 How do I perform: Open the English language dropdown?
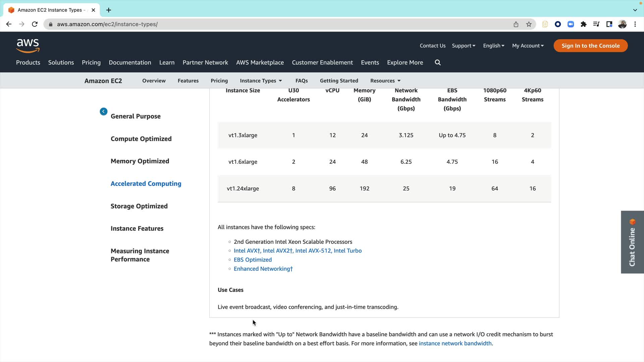(x=493, y=46)
